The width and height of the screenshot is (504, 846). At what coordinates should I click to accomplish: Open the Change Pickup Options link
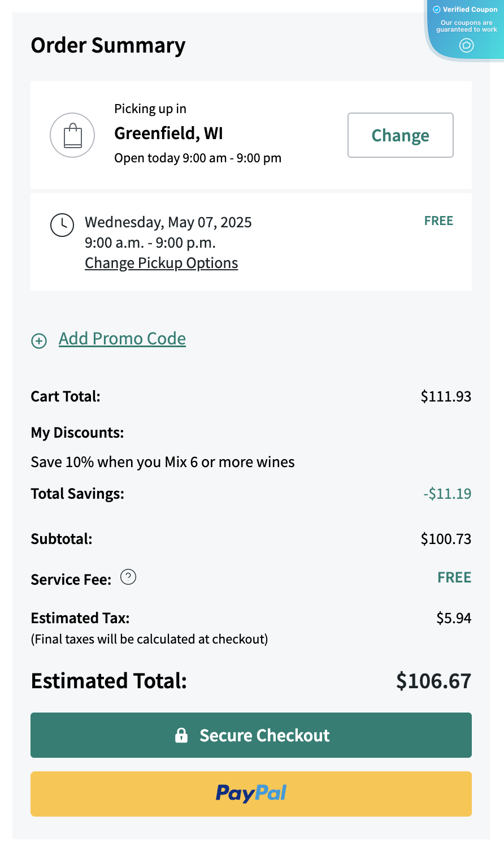click(x=161, y=264)
